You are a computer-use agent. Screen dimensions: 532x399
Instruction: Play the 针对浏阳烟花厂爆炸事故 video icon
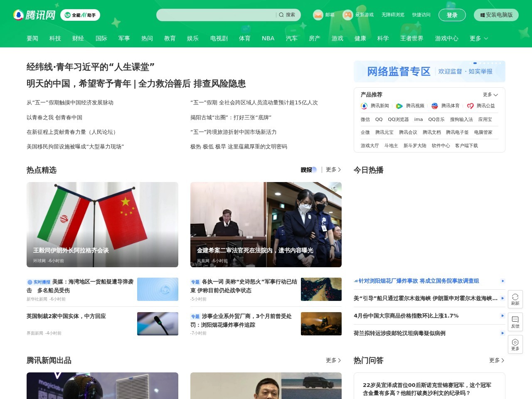click(x=503, y=281)
